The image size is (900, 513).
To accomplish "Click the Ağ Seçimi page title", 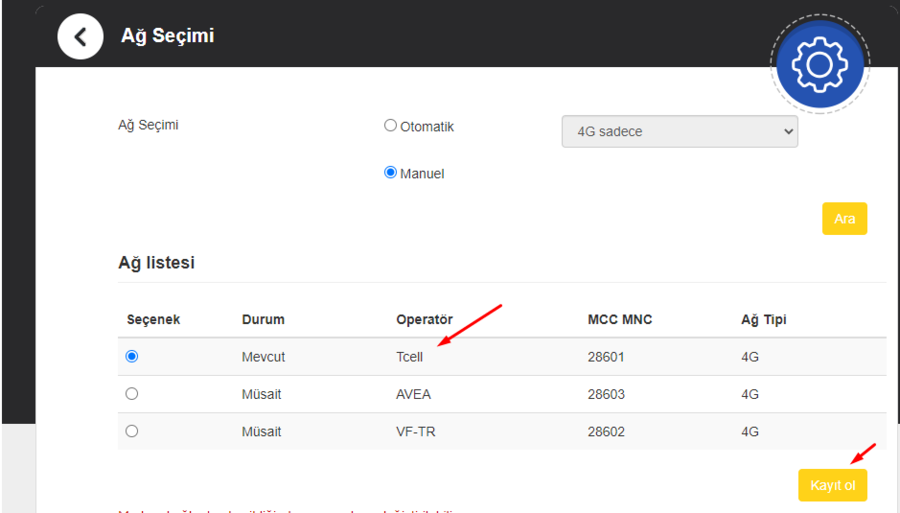I will [167, 36].
